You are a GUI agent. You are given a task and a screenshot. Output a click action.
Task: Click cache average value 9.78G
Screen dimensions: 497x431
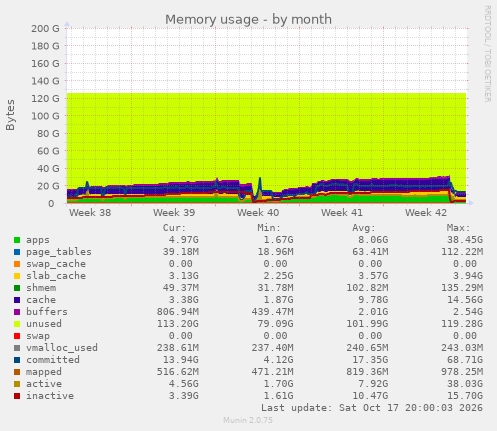pyautogui.click(x=373, y=300)
